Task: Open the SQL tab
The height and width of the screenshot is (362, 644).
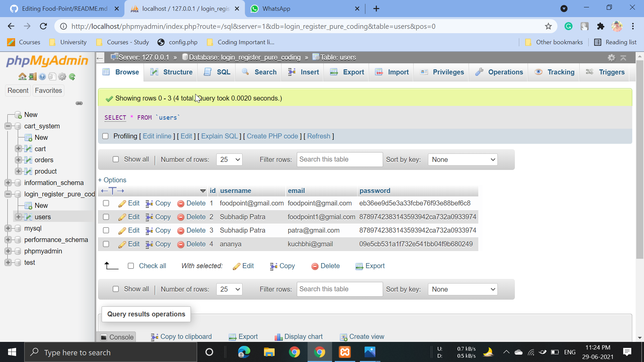Action: [217, 72]
